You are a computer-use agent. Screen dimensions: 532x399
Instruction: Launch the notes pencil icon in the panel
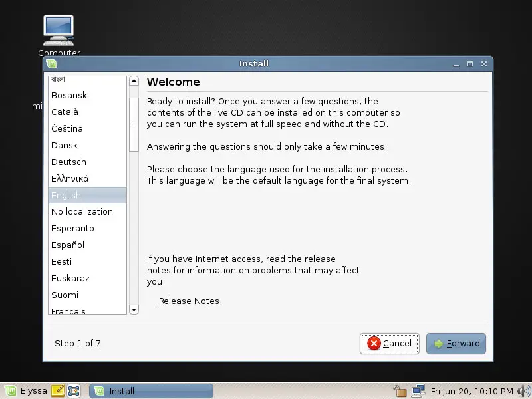click(x=58, y=391)
